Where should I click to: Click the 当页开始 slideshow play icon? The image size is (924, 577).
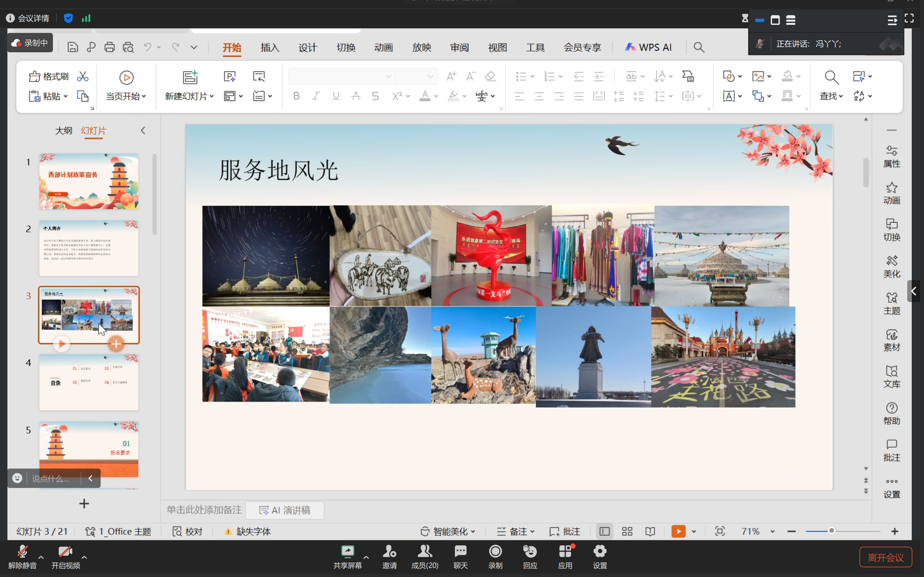point(126,77)
